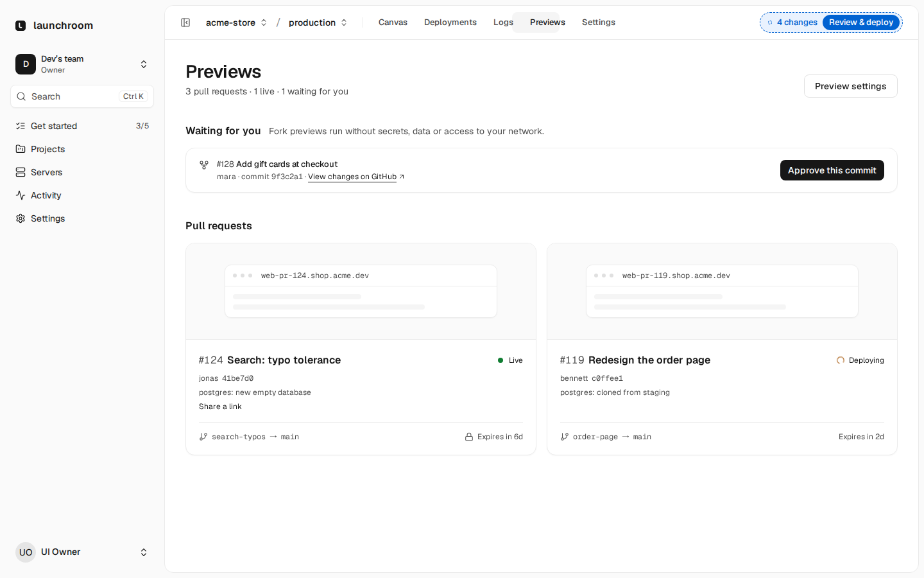Click Share a link on PR #124
The height and width of the screenshot is (578, 924).
click(220, 407)
